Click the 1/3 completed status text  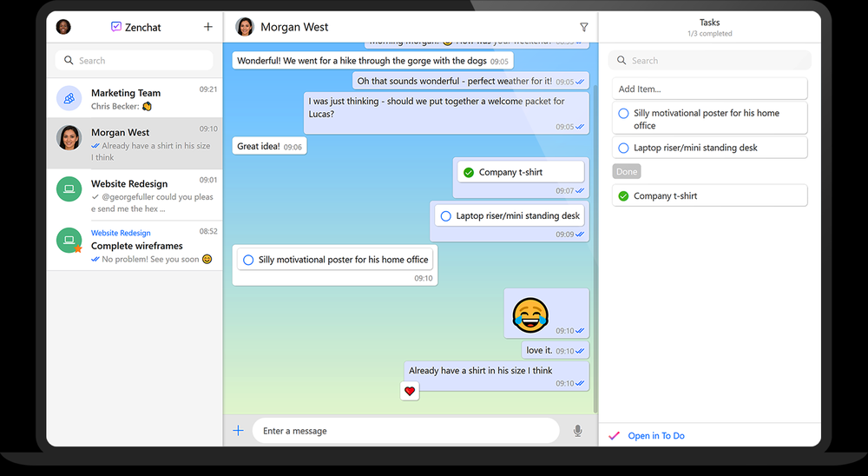pos(709,34)
